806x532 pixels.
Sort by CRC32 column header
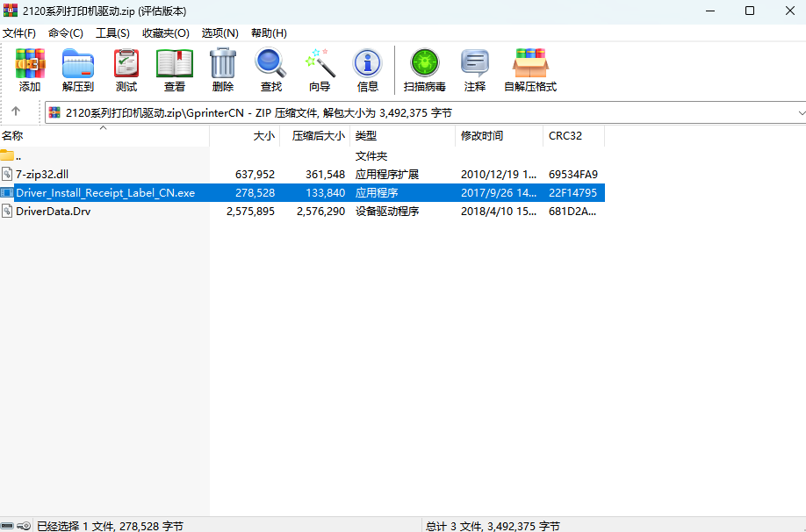[573, 136]
